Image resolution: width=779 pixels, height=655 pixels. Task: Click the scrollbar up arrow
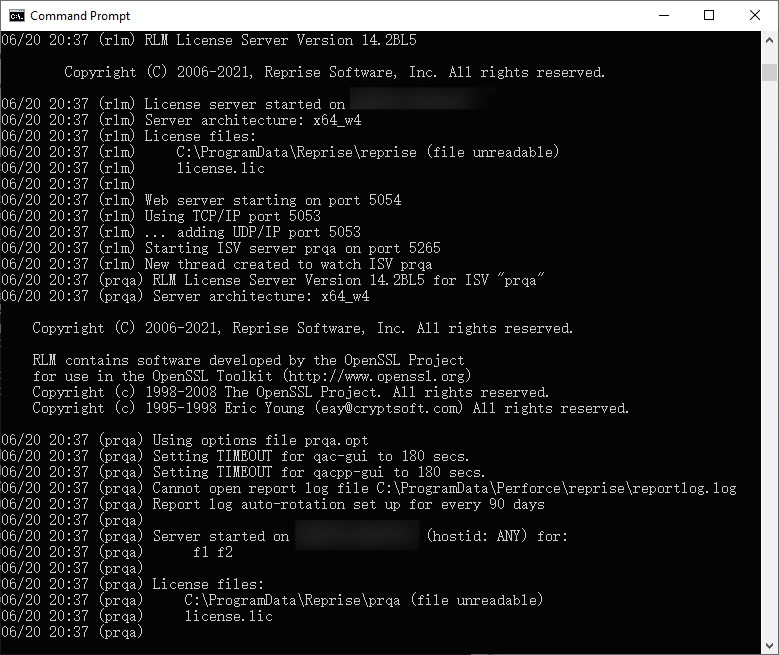pyautogui.click(x=769, y=39)
